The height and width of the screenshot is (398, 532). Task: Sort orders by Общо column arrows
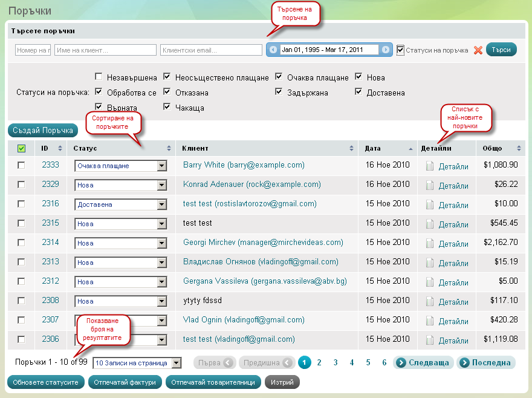click(x=519, y=148)
